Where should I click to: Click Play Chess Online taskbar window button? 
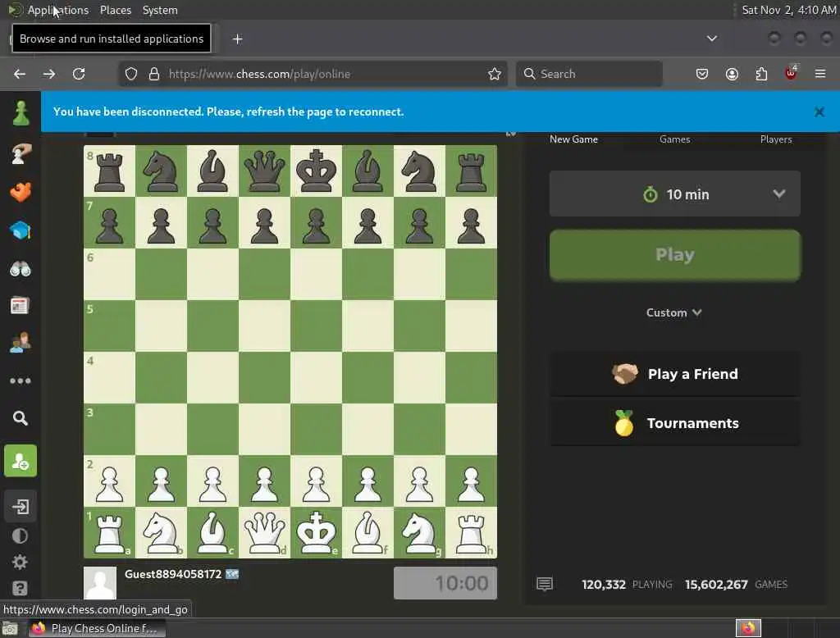[x=97, y=628]
